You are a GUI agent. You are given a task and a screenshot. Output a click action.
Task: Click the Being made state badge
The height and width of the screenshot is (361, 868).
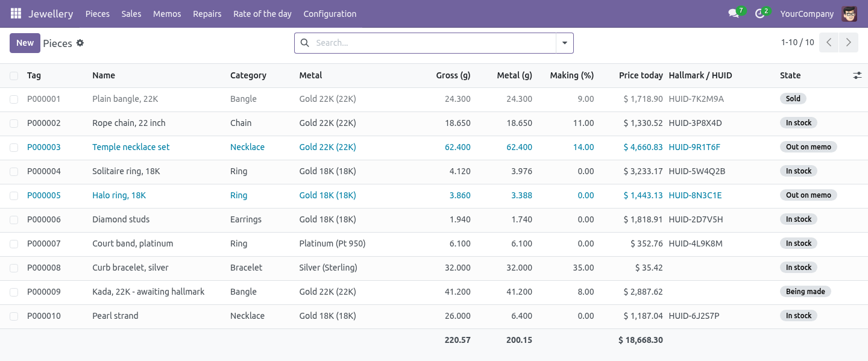click(x=805, y=292)
